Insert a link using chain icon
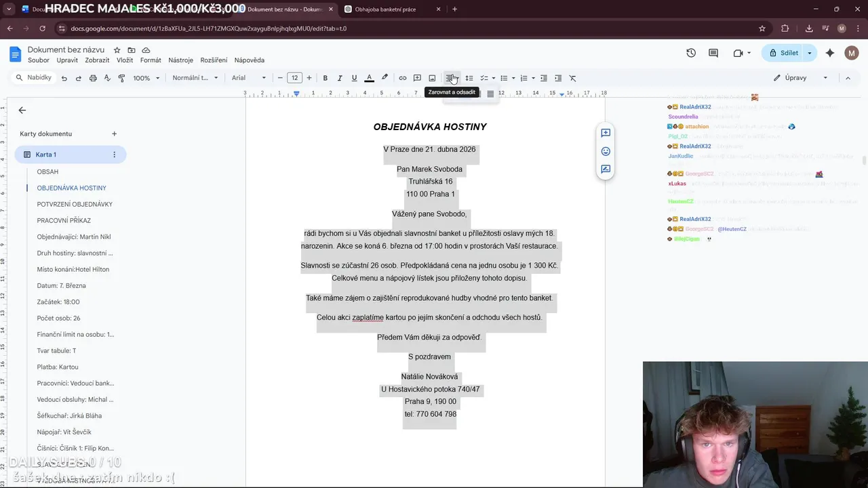The image size is (868, 488). pyautogui.click(x=403, y=78)
